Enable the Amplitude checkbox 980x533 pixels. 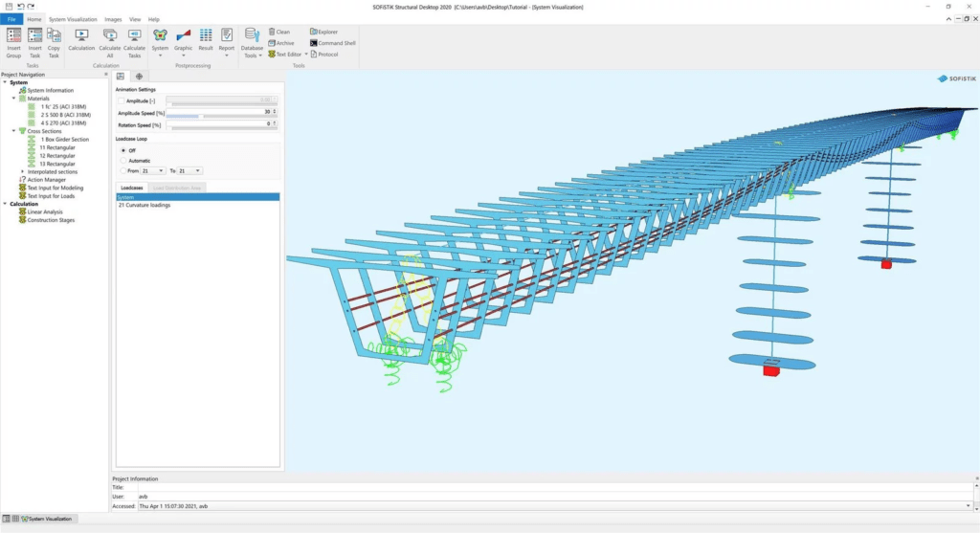(122, 100)
